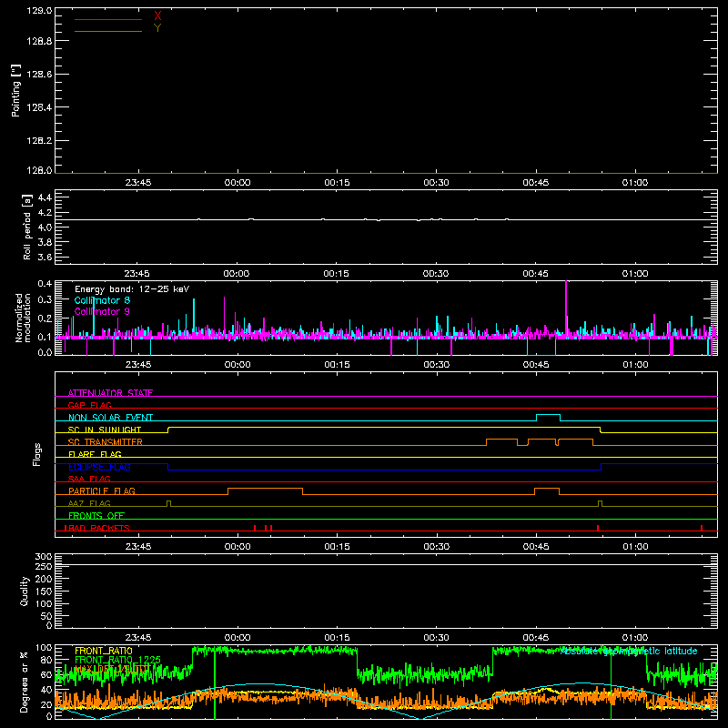Select the FLARE_FLAG label
The image size is (728, 728).
coord(95,454)
